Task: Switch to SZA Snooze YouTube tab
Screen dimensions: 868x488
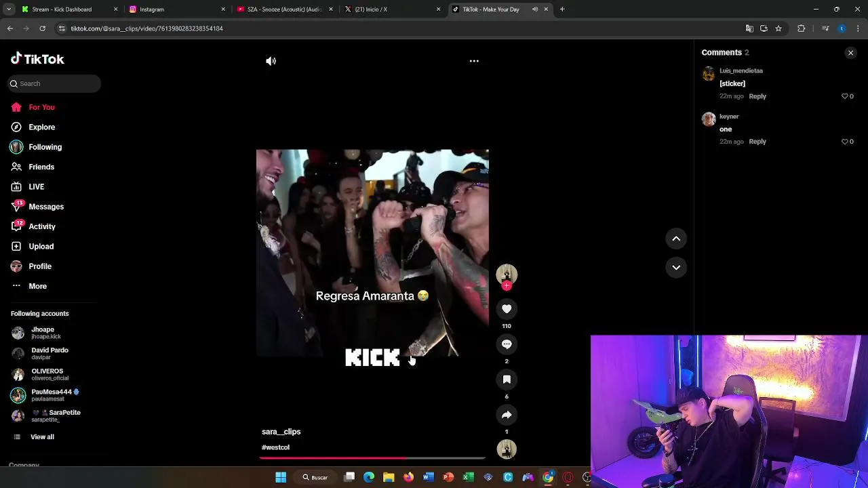Action: [x=284, y=9]
